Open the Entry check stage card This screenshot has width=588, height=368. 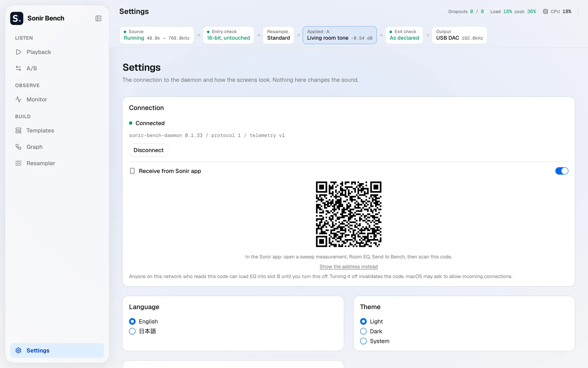(228, 35)
